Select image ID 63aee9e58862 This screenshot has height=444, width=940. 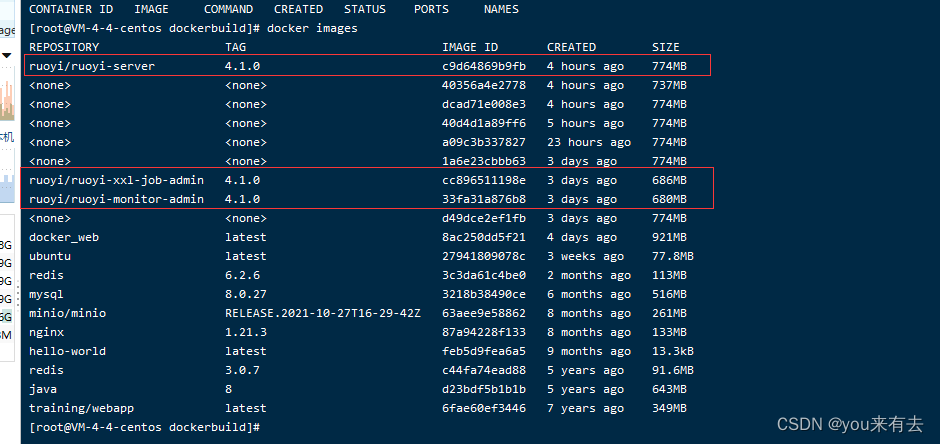point(484,313)
